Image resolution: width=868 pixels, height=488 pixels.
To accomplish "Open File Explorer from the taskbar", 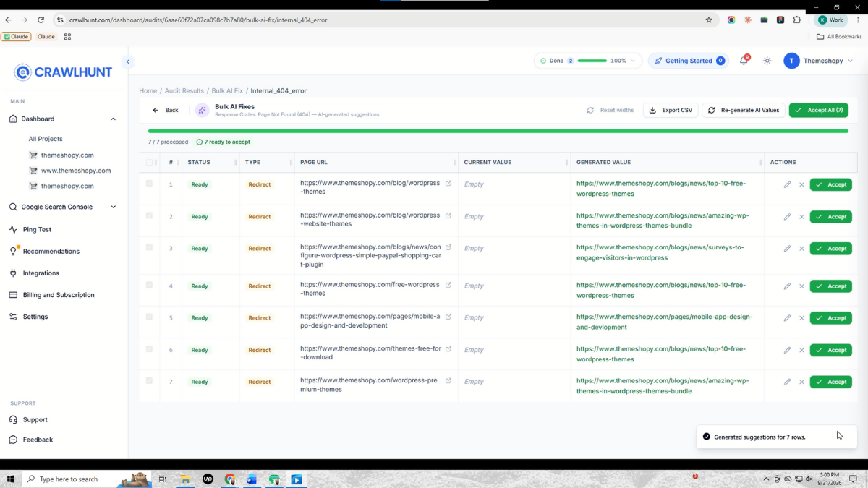I will [x=185, y=479].
